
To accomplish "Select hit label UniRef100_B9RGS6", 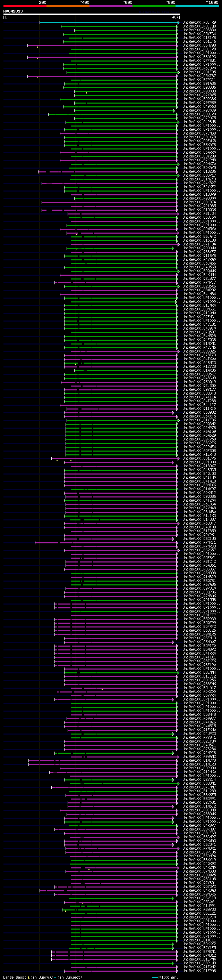I will (x=199, y=99).
